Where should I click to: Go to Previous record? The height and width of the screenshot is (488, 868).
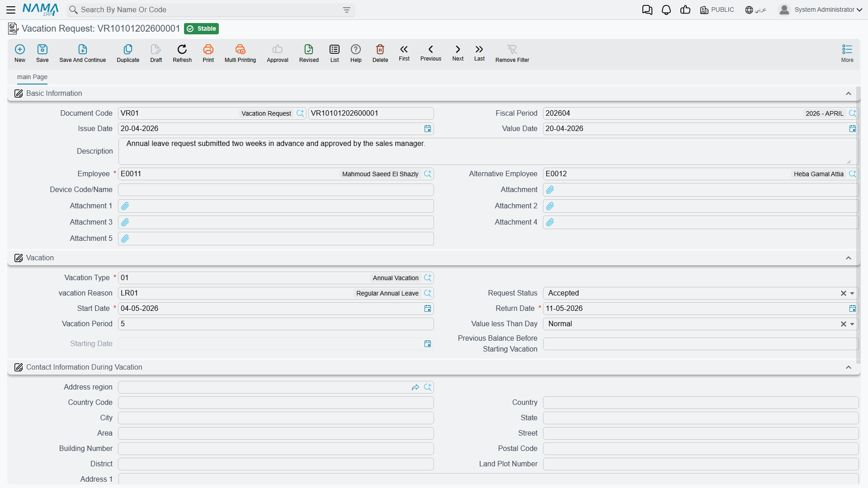click(x=431, y=53)
